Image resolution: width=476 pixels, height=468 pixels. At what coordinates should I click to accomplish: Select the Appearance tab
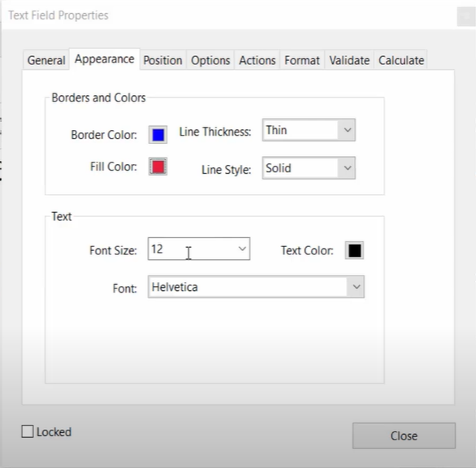105,59
